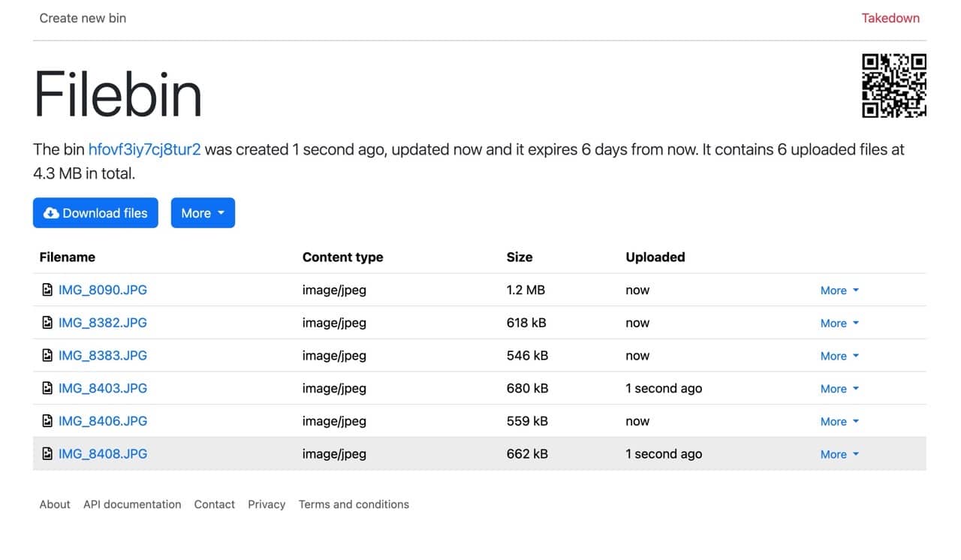Click the Filename column header

68,257
